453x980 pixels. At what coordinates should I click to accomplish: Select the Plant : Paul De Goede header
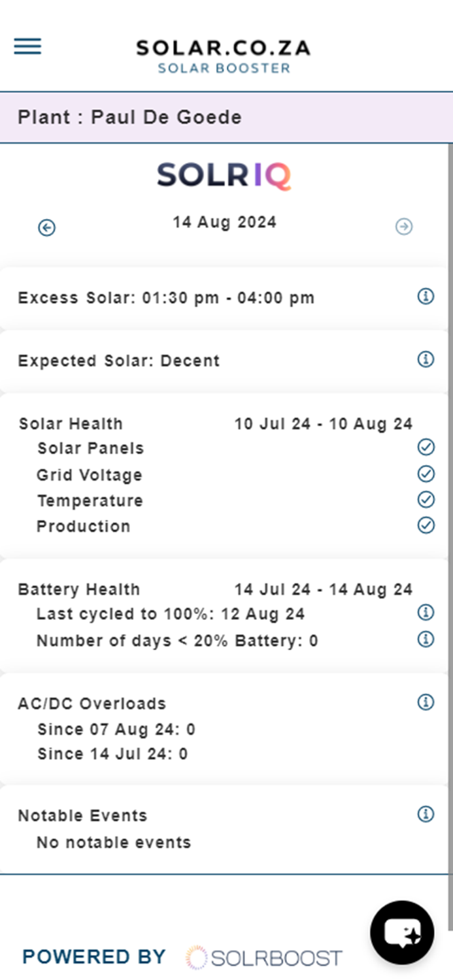tap(130, 117)
